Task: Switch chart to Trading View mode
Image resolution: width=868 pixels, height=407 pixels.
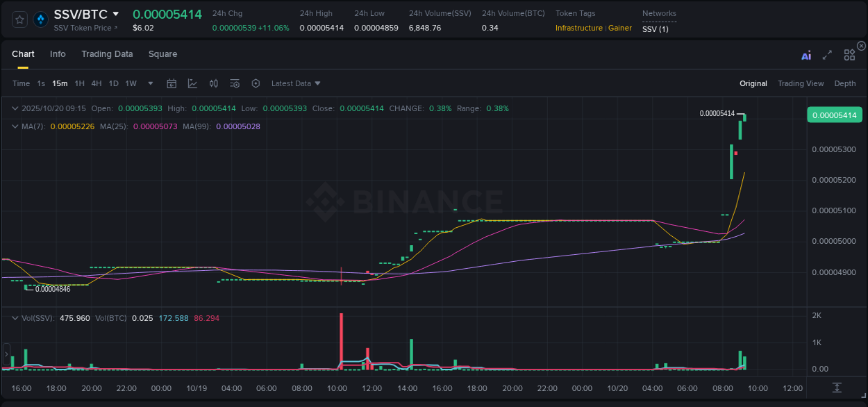Action: click(801, 83)
